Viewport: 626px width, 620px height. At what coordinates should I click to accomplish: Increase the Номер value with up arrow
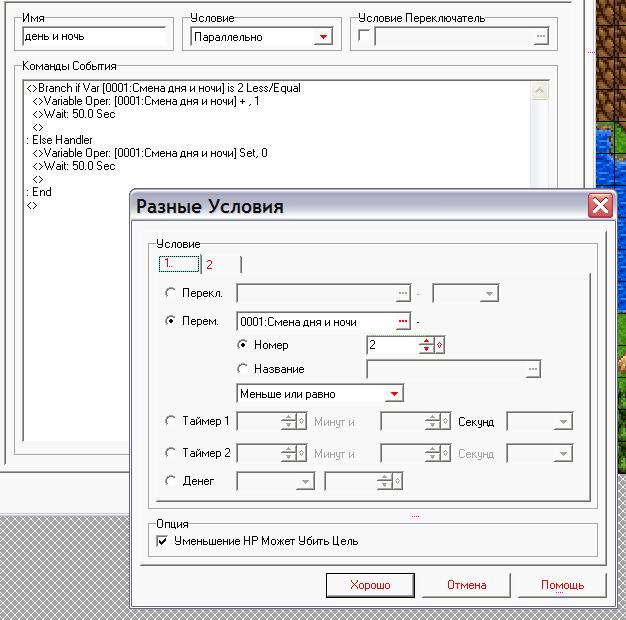pyautogui.click(x=427, y=341)
